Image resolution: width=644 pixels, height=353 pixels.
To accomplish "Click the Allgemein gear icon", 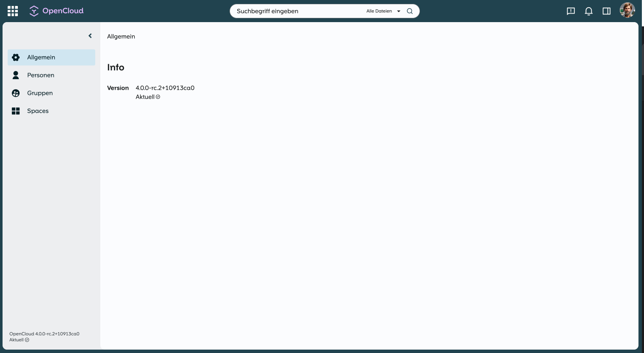I will (16, 57).
